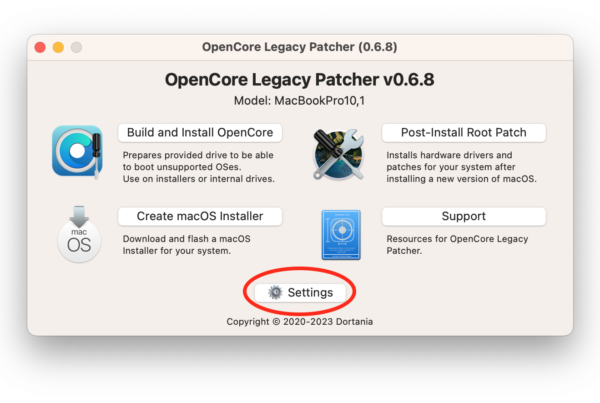Choose Create macOS Installer

(200, 216)
